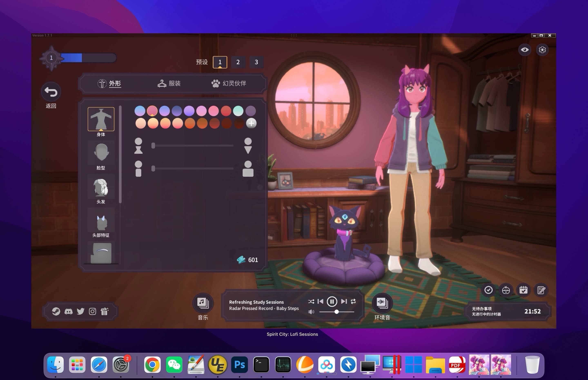
Task: Click the music volume slider
Action: coord(337,312)
